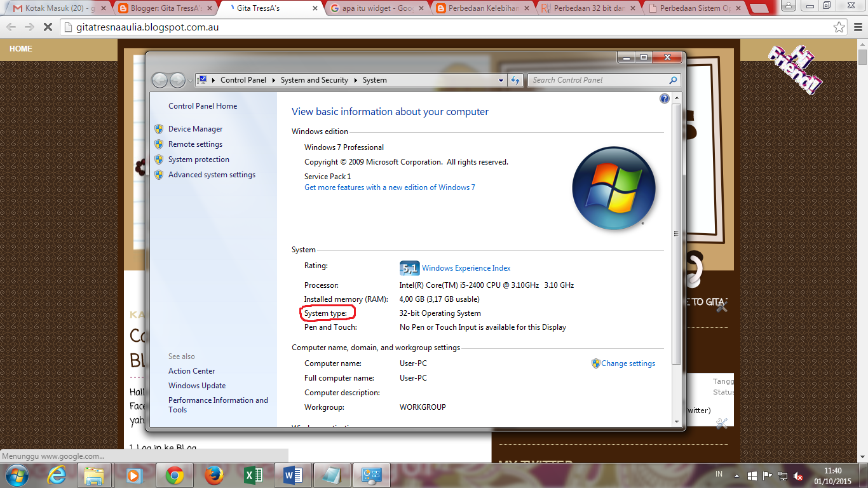Viewport: 868px width, 488px height.
Task: Click the search magnifier icon in Control Panel
Action: pos(674,80)
